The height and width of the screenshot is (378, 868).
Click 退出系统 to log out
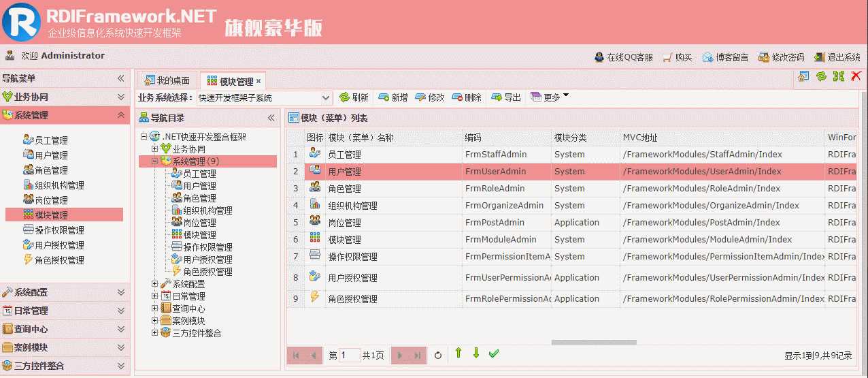click(x=837, y=57)
